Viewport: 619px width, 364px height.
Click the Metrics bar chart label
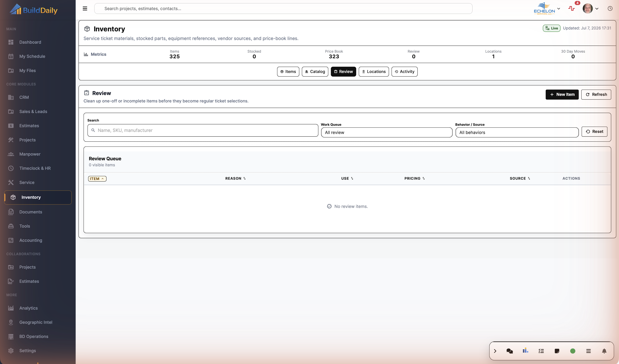(95, 54)
